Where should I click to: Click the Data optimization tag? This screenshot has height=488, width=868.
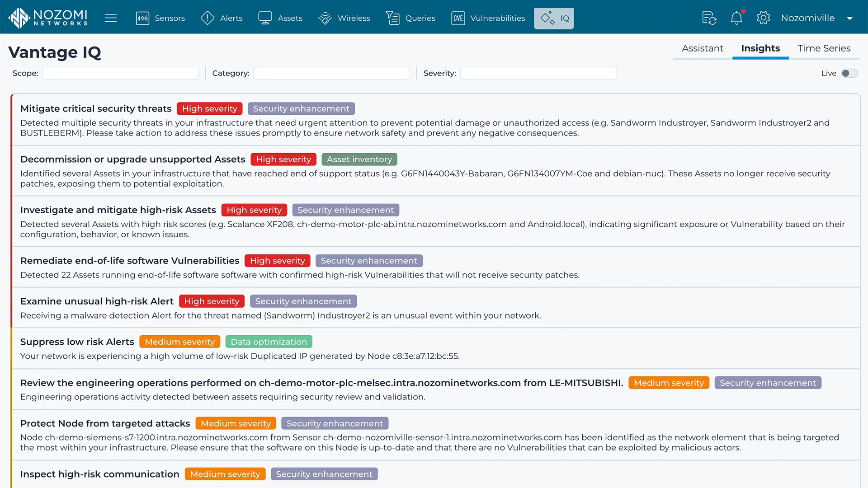269,342
